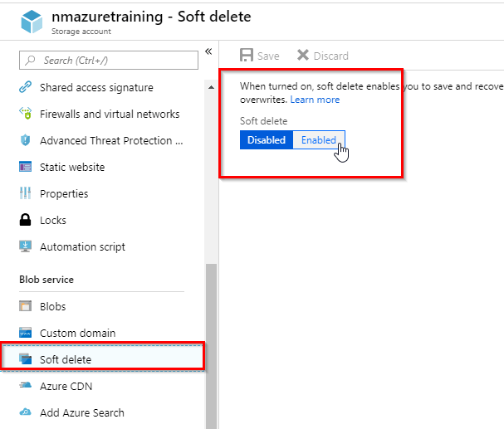504x429 pixels.
Task: Open the Learn more link
Action: click(315, 100)
